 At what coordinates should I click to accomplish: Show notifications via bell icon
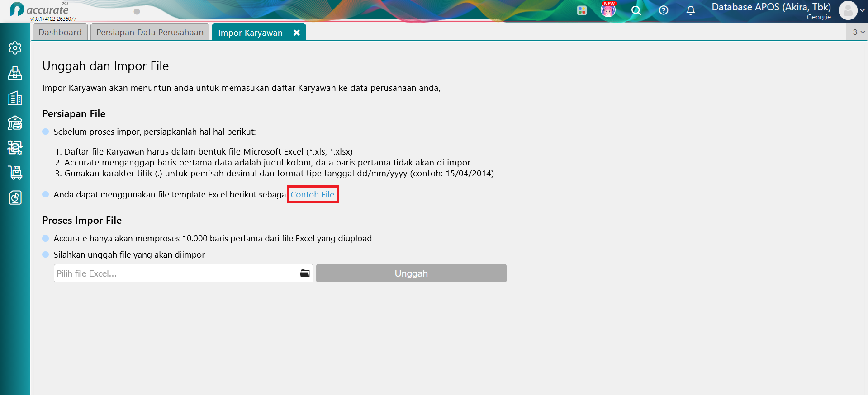(691, 10)
